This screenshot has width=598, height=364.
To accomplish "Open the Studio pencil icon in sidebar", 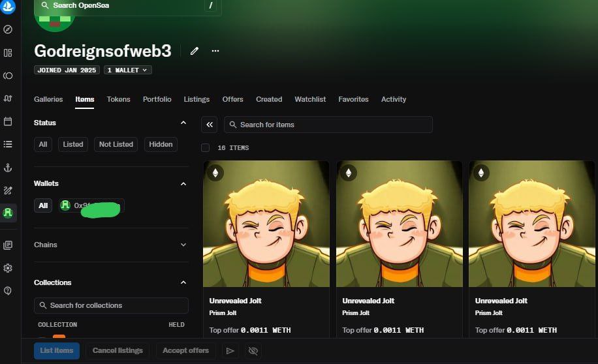I will (x=8, y=190).
